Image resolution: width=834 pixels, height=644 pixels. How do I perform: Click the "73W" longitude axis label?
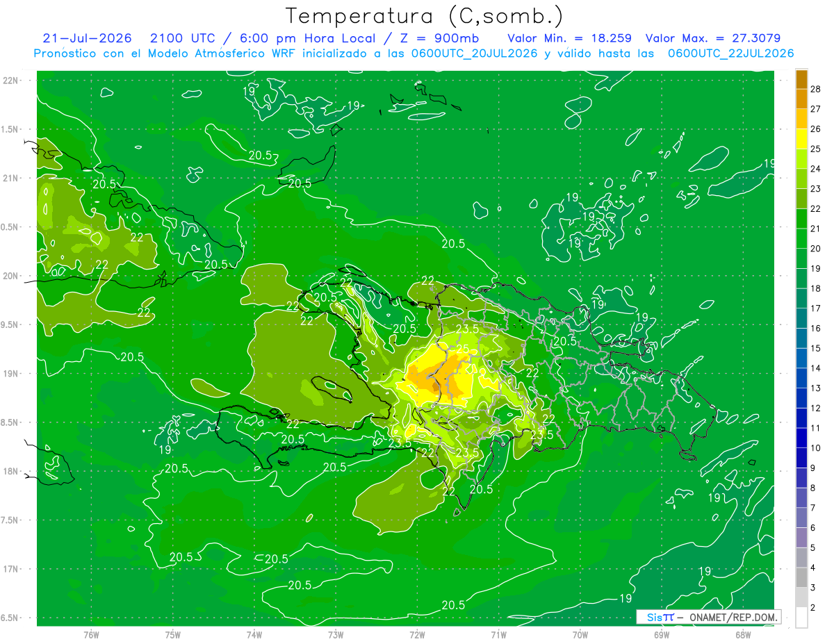[x=336, y=634]
